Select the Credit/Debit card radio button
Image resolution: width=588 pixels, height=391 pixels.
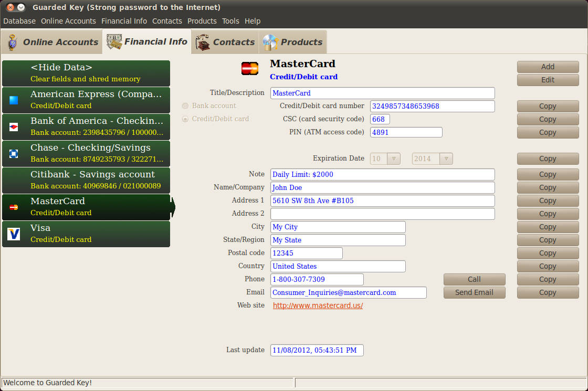click(185, 119)
